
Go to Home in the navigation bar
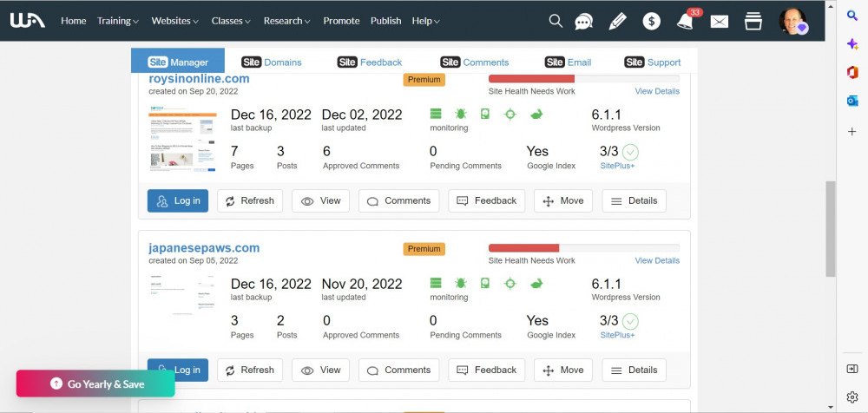[x=74, y=21]
